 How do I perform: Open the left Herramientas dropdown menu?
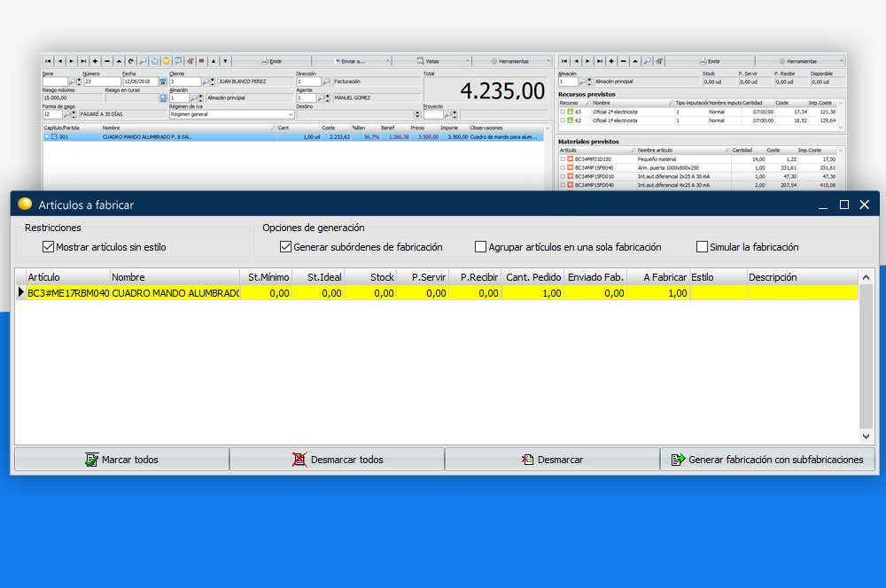click(512, 61)
